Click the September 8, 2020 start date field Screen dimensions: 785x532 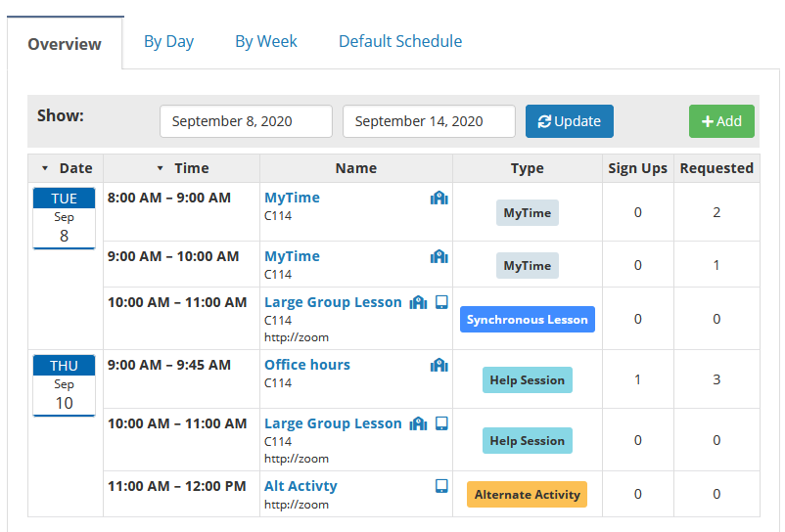pyautogui.click(x=246, y=121)
